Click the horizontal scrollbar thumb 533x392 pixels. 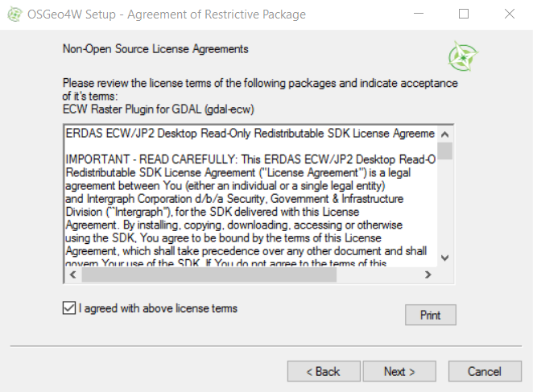coord(209,274)
